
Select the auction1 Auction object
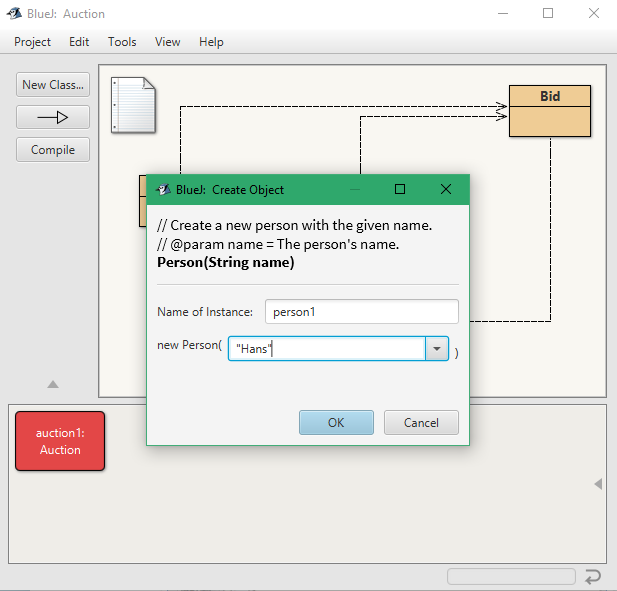click(x=60, y=441)
